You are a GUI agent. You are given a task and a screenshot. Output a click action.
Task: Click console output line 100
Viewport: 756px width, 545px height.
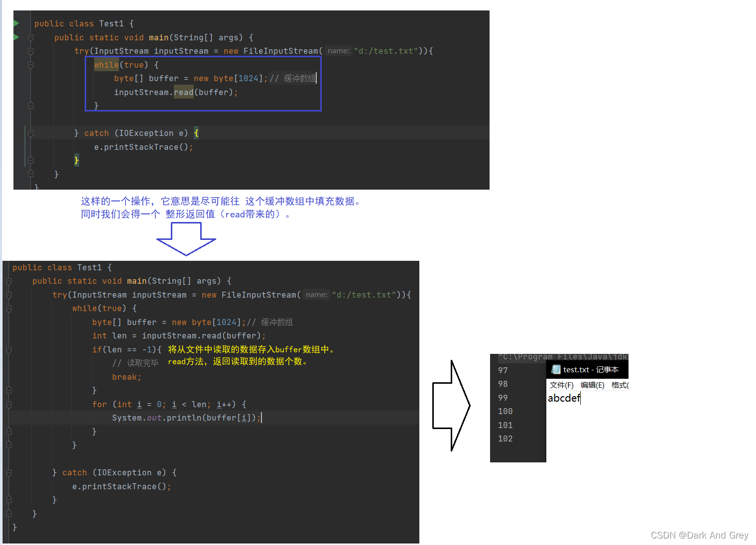(505, 412)
